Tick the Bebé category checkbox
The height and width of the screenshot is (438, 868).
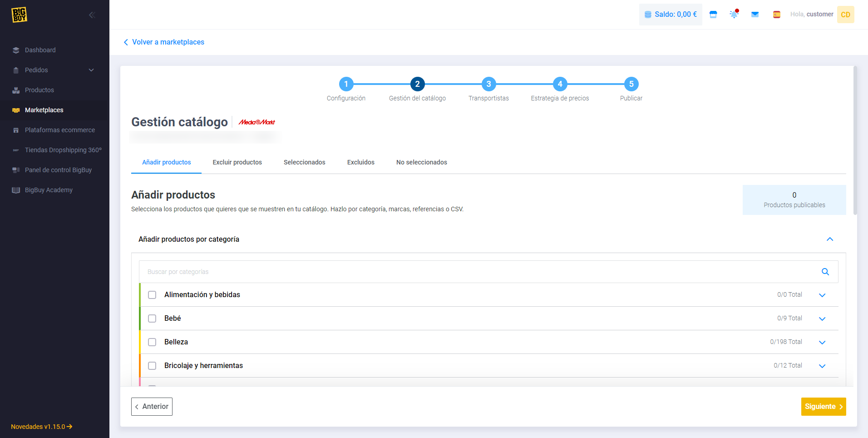pos(152,319)
